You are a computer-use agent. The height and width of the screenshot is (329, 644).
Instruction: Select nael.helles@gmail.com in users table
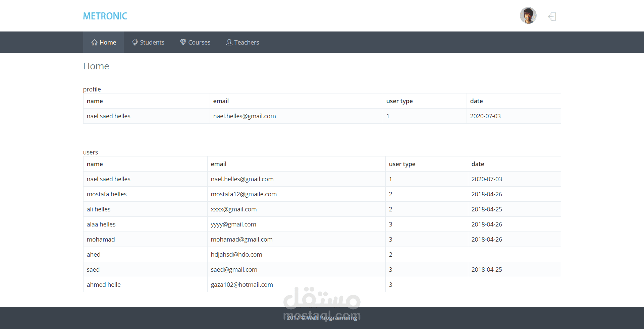[242, 179]
